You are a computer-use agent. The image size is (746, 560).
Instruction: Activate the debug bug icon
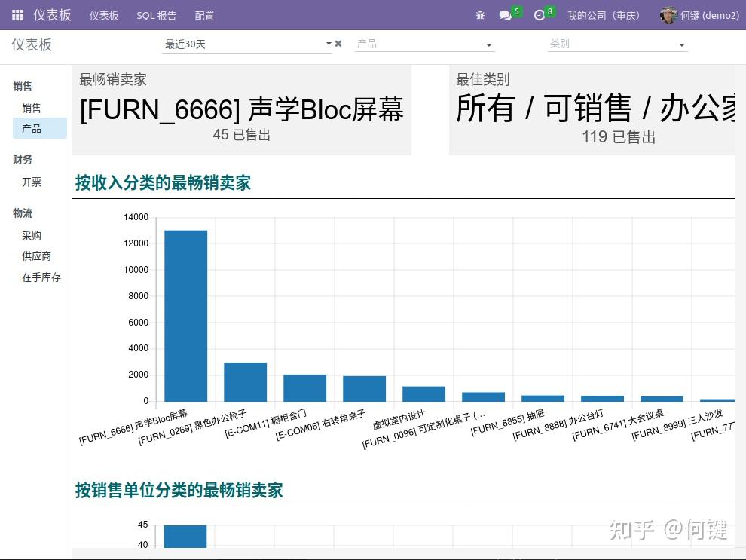[x=480, y=15]
